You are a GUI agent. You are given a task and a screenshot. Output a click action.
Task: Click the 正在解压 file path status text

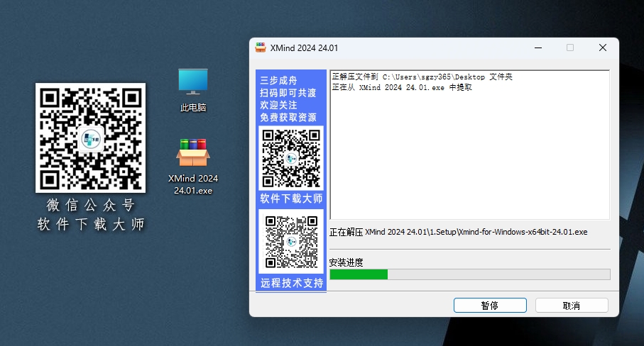459,232
